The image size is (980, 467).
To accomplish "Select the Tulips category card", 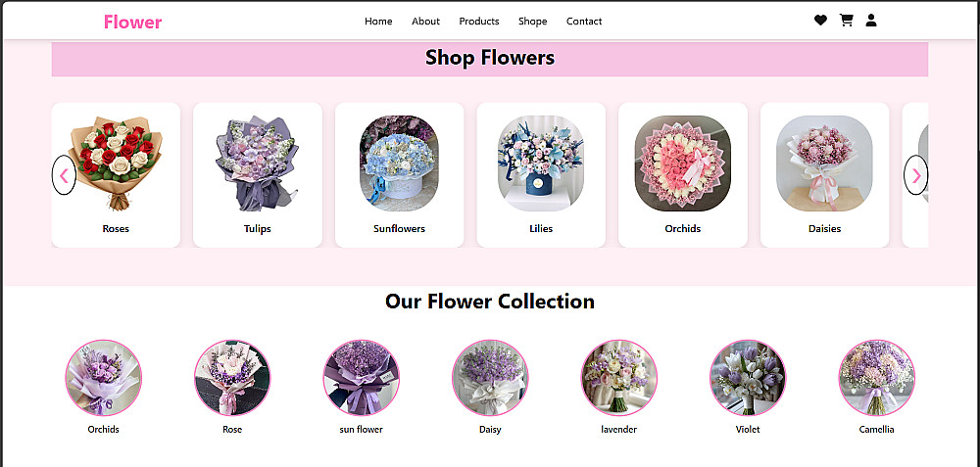I will (258, 175).
